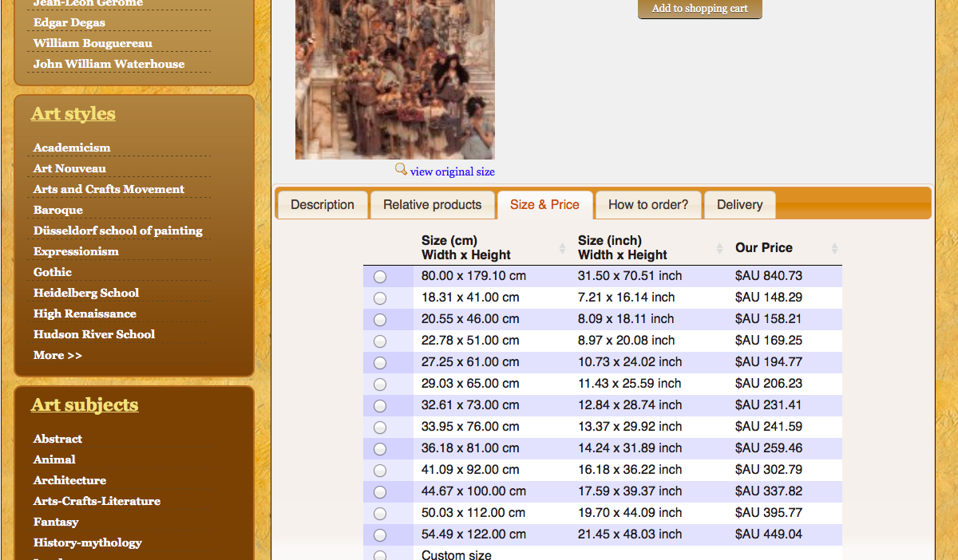
Task: Sort table by Size (inch) column arrows
Action: point(719,249)
